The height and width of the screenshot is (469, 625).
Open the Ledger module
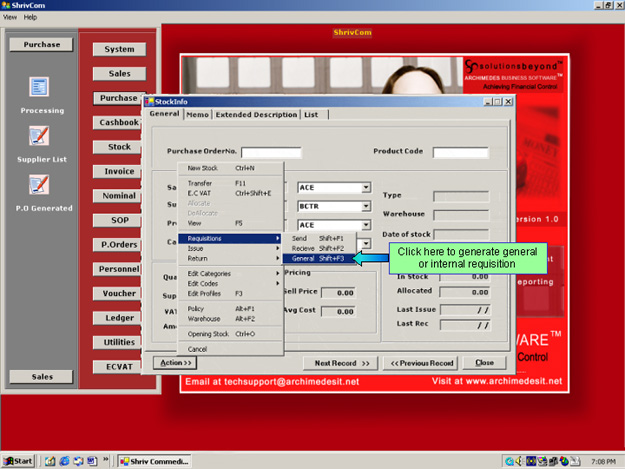tap(118, 318)
